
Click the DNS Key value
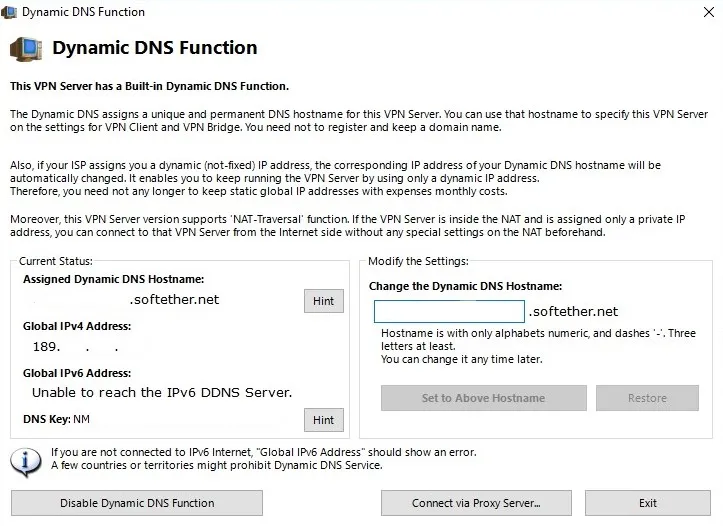81,420
